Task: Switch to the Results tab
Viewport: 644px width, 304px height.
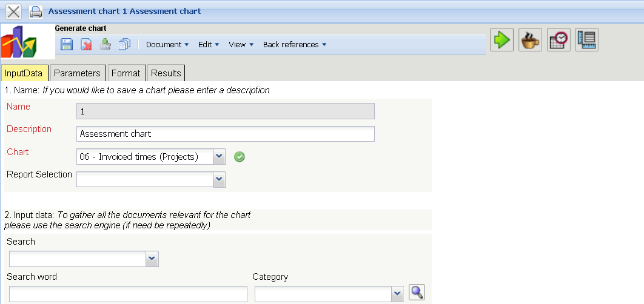Action: 166,73
